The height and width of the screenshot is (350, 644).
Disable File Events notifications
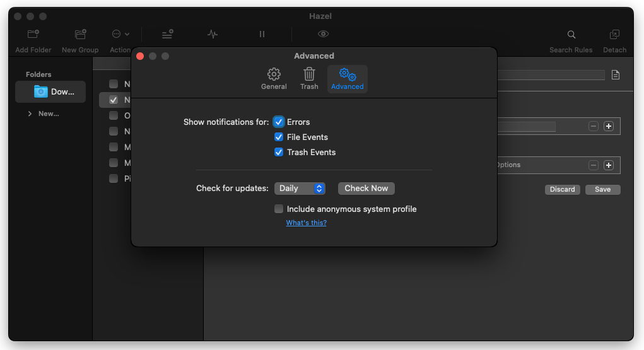pyautogui.click(x=279, y=137)
